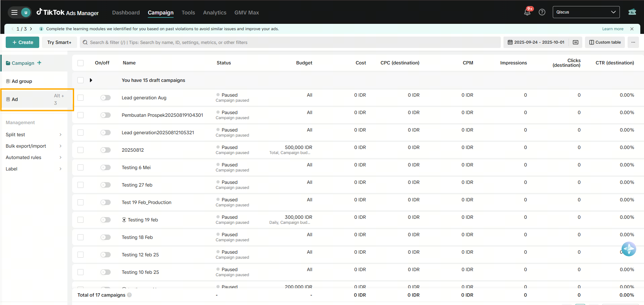This screenshot has height=305, width=644.
Task: Click the AI assistant floating star icon
Action: 628,249
